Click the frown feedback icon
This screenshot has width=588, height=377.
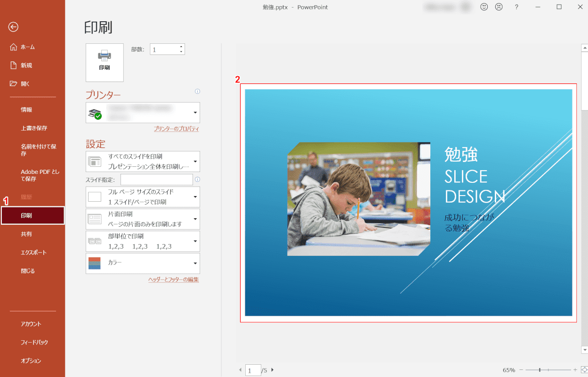499,7
